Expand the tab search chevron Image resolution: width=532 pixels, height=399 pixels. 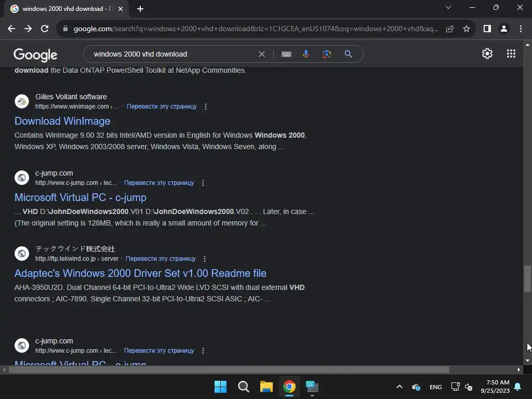pyautogui.click(x=448, y=7)
